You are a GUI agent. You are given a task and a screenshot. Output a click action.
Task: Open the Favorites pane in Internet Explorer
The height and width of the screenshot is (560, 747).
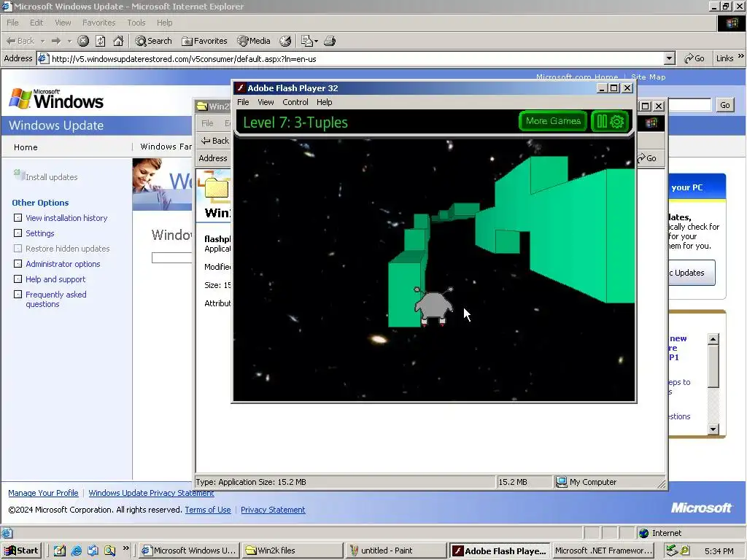tap(204, 41)
